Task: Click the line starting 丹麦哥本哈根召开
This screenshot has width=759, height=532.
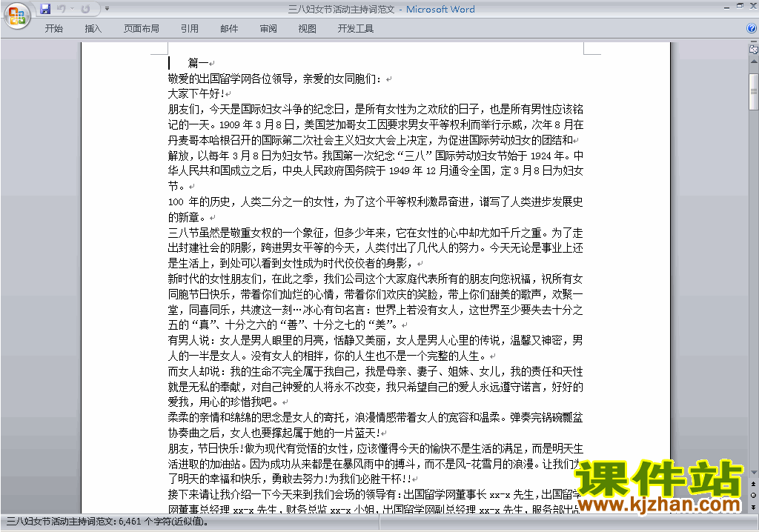Action: (x=371, y=140)
